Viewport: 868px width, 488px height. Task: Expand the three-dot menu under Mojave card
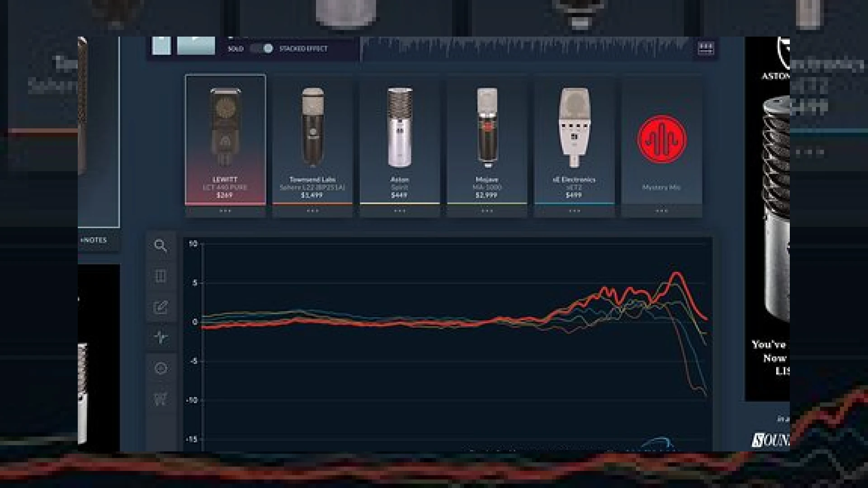[x=487, y=211]
